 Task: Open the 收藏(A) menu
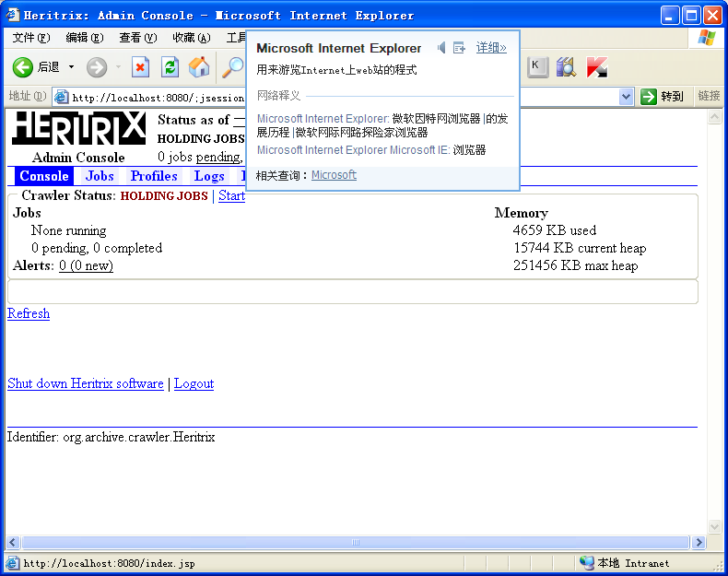coord(192,38)
